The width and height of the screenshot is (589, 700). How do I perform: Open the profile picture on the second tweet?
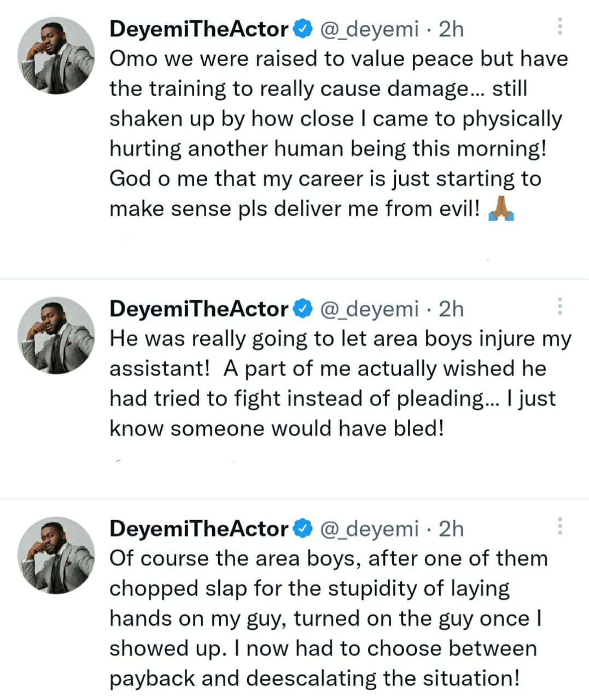(56, 335)
